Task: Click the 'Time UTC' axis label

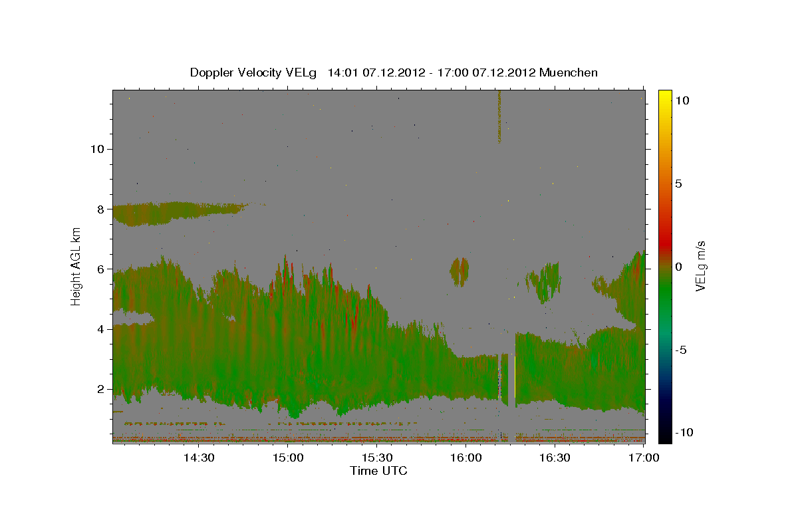Action: (378, 471)
